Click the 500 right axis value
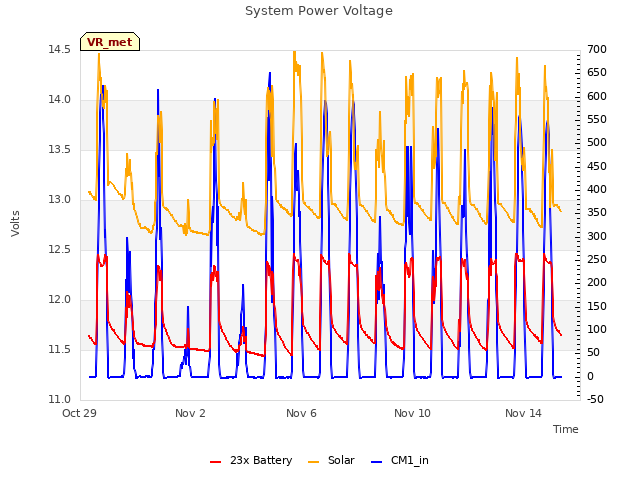The height and width of the screenshot is (480, 640). click(x=597, y=143)
